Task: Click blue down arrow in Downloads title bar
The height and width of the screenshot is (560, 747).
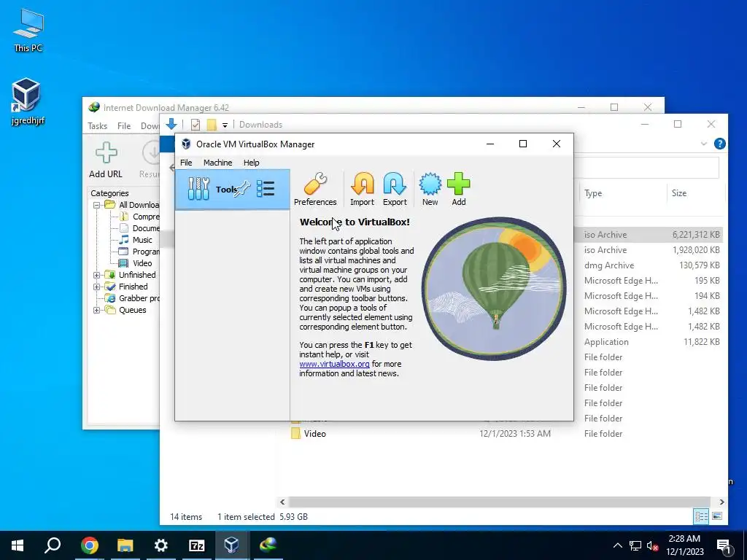Action: (x=171, y=124)
